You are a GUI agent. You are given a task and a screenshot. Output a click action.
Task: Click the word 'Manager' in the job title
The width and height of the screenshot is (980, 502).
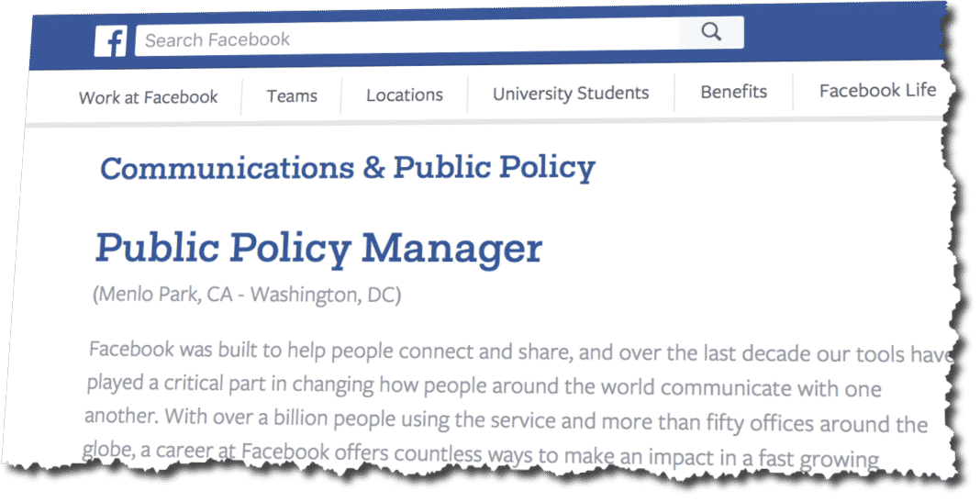[451, 250]
